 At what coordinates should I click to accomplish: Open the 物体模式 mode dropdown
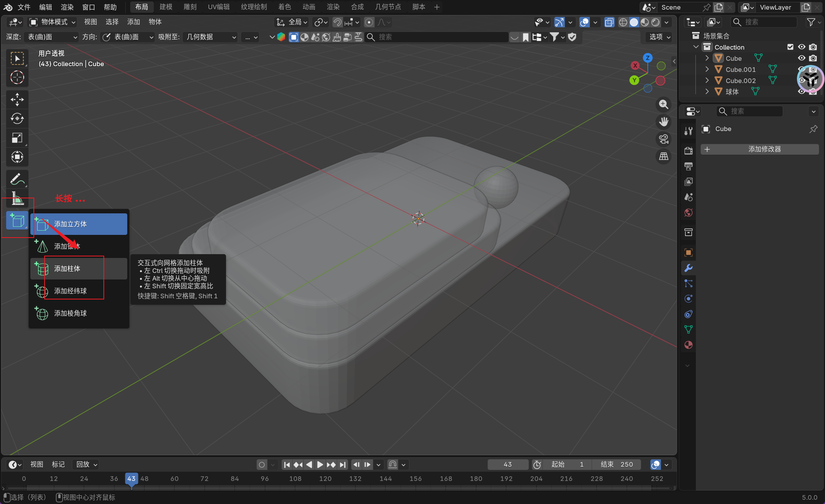click(x=53, y=22)
